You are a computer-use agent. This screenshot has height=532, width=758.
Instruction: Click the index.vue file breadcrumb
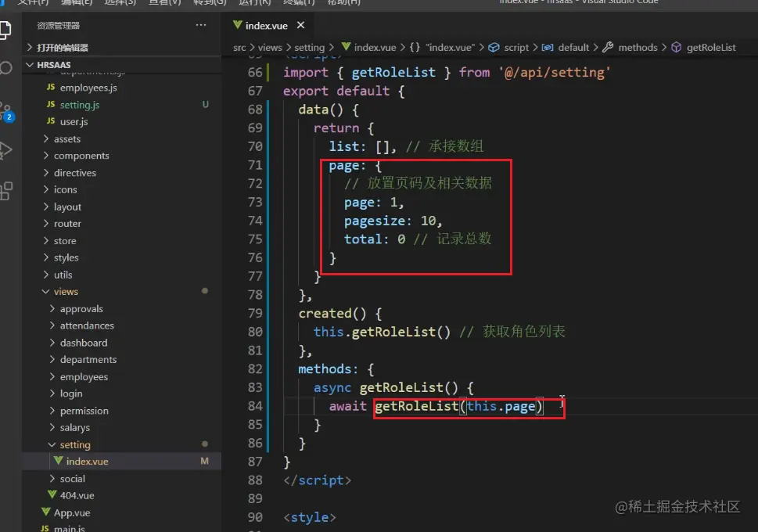[370, 48]
